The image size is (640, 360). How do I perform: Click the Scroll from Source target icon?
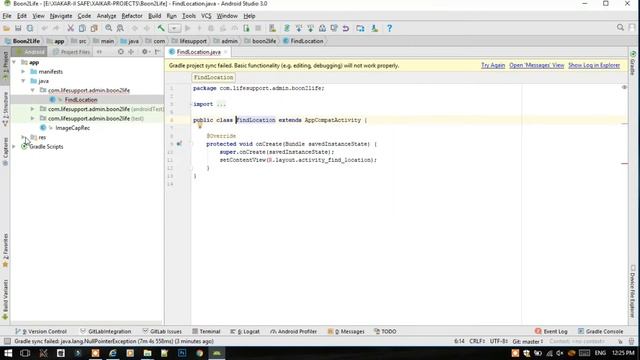(120, 52)
